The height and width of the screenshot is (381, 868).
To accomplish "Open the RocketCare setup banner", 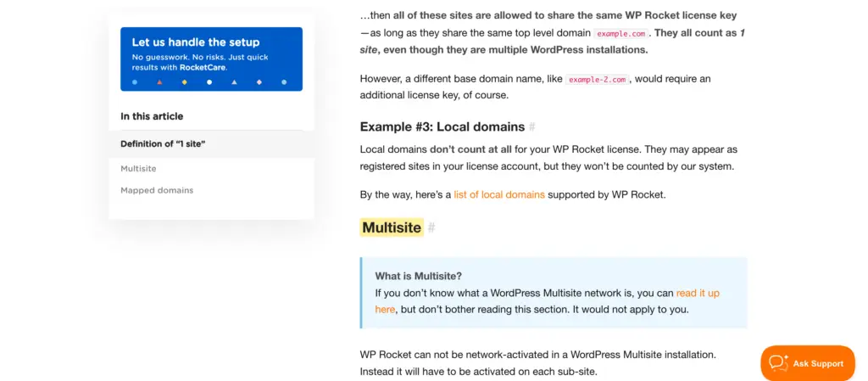I will click(x=211, y=59).
